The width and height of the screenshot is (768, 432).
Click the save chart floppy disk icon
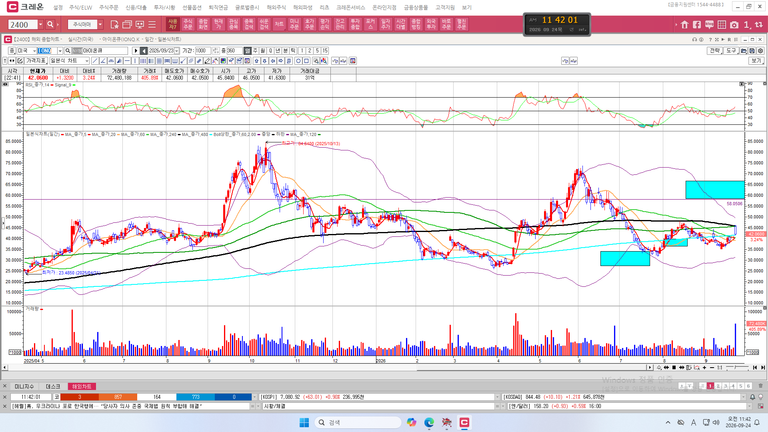click(x=752, y=50)
